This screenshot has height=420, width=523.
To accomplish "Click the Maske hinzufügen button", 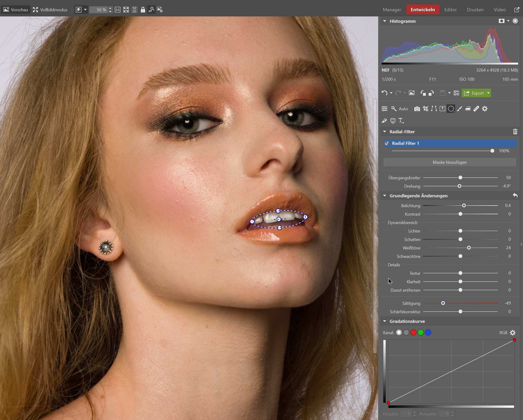I will 450,162.
